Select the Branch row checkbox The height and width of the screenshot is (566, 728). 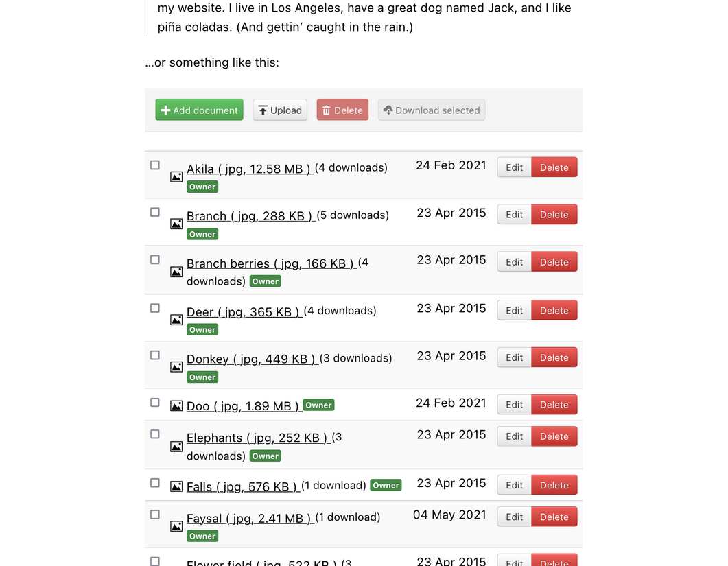point(155,212)
